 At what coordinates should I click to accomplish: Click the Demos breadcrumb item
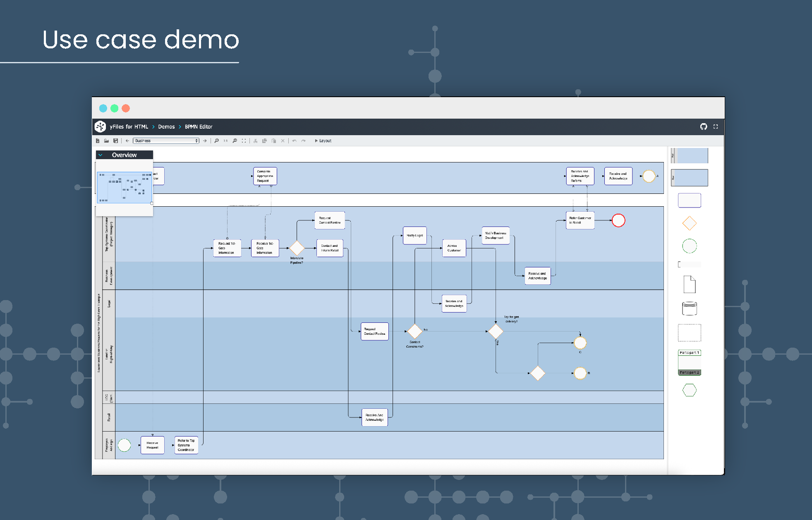(167, 126)
